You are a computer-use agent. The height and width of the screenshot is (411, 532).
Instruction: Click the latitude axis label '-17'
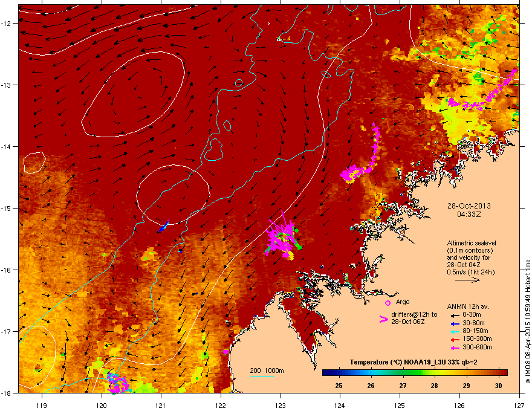pyautogui.click(x=7, y=331)
